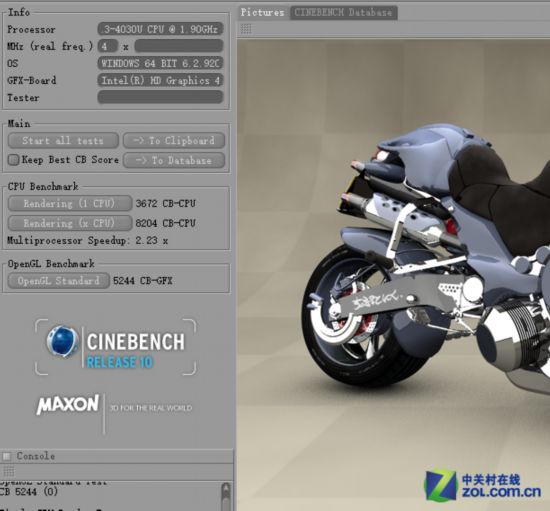Click the CB 5244 (0) console line

(x=29, y=492)
